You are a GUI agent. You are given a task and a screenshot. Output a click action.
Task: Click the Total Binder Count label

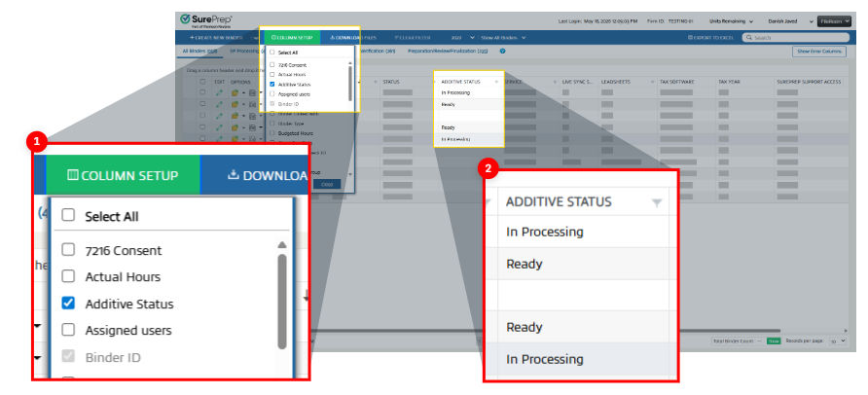[x=733, y=341]
